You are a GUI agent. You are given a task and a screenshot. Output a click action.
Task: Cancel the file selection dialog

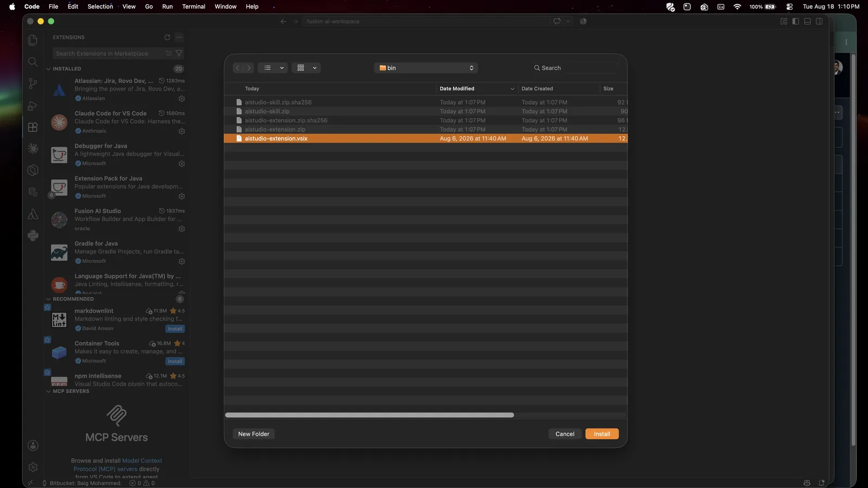point(565,434)
